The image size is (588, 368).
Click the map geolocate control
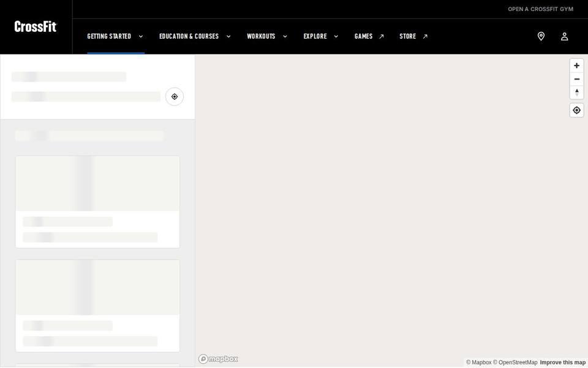(x=577, y=110)
